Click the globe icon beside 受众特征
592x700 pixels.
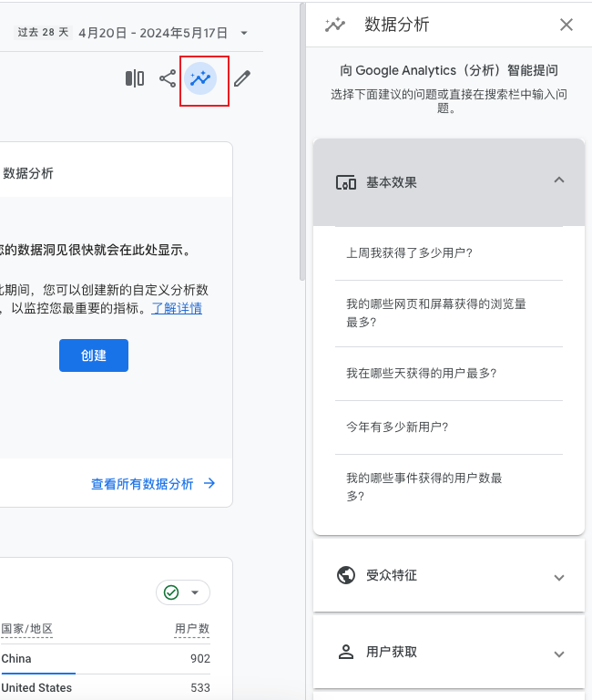point(346,575)
